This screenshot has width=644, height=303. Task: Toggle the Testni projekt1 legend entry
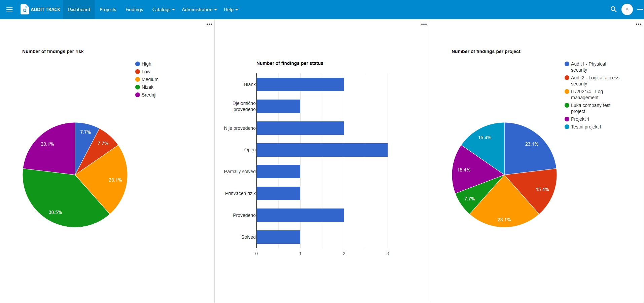pos(583,127)
